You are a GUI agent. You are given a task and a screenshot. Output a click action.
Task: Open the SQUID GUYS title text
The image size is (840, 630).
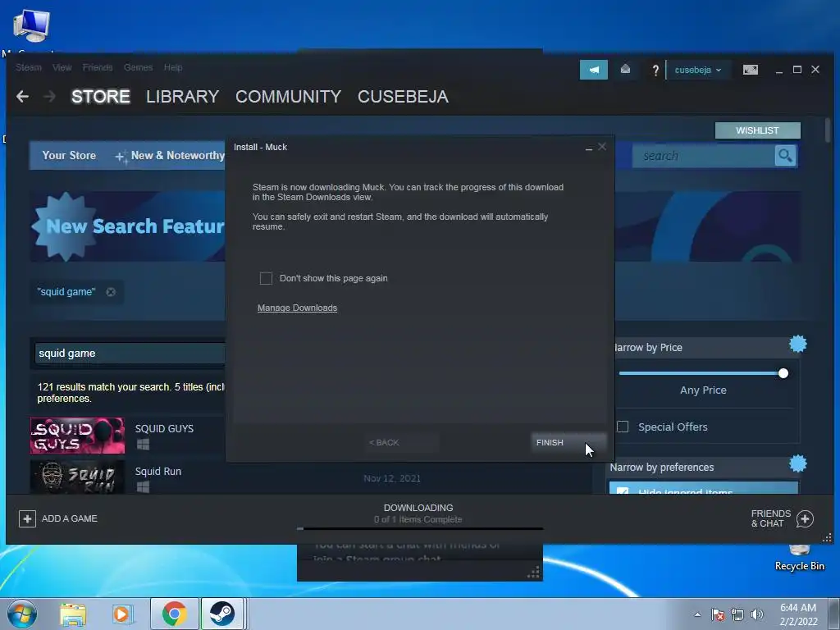(164, 428)
